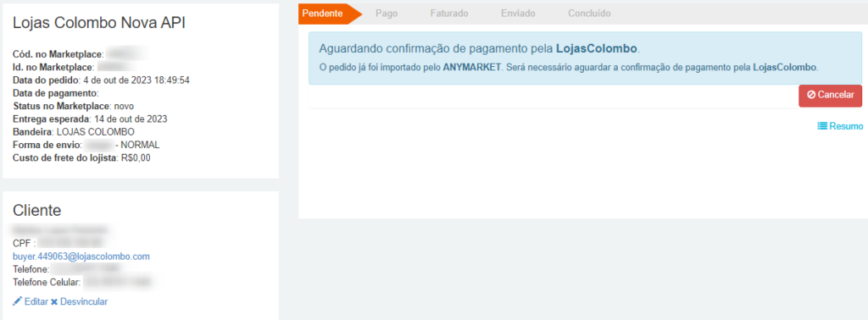
Task: Click the Cliente section heading
Action: [36, 210]
